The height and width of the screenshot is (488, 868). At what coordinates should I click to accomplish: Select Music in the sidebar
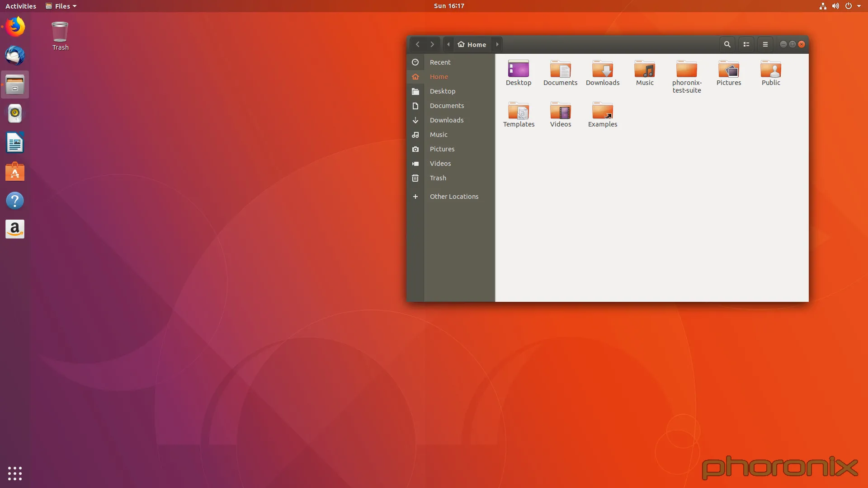coord(451,135)
